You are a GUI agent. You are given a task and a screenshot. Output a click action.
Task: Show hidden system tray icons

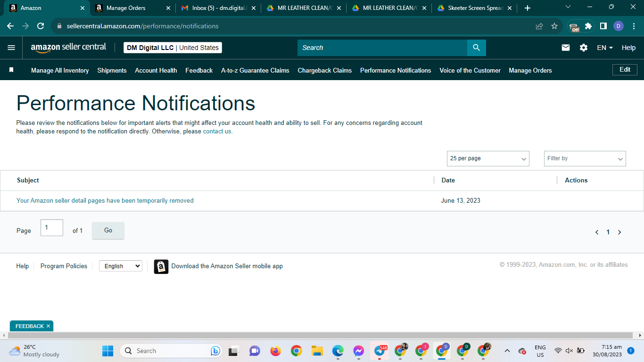click(x=507, y=351)
